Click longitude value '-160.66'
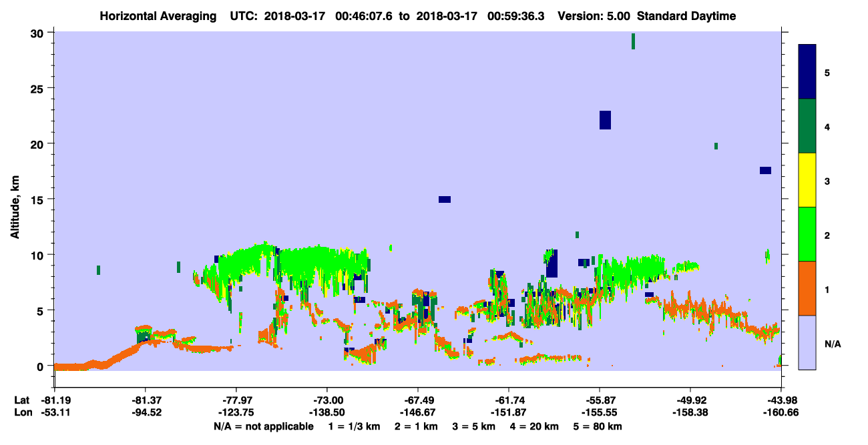The width and height of the screenshot is (868, 445). [781, 413]
